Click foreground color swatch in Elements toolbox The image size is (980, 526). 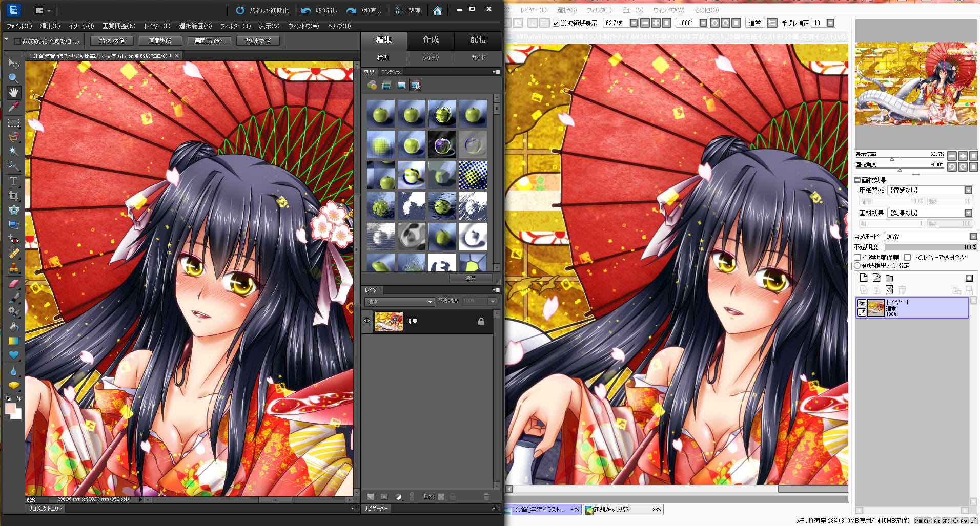[10, 408]
